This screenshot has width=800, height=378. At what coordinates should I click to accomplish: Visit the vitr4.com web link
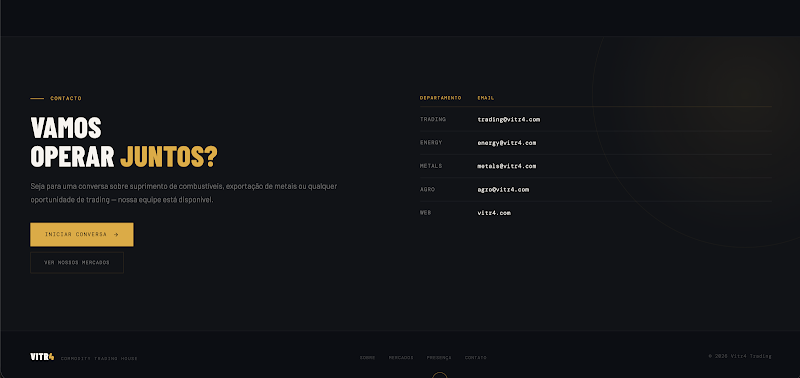(x=494, y=213)
